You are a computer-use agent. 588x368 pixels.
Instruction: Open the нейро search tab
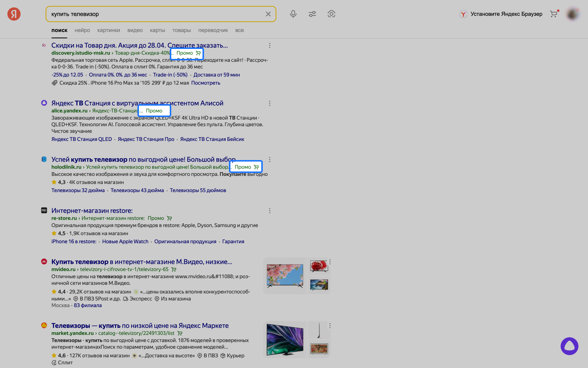[x=82, y=30]
